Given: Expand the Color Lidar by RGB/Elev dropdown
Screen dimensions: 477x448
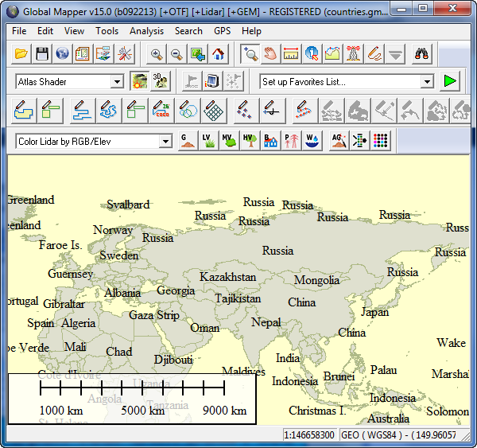Looking at the screenshot, I should 165,142.
